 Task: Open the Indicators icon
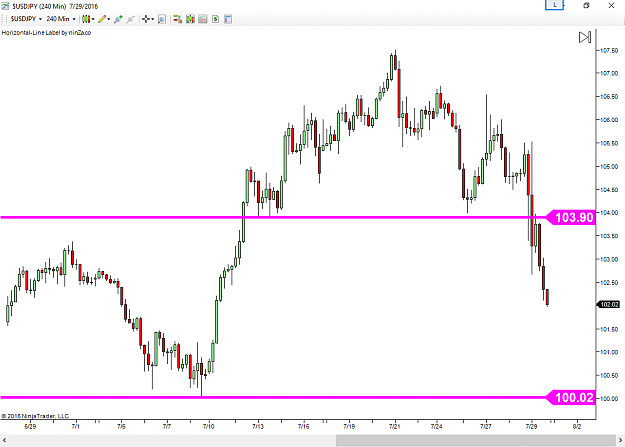pos(203,19)
